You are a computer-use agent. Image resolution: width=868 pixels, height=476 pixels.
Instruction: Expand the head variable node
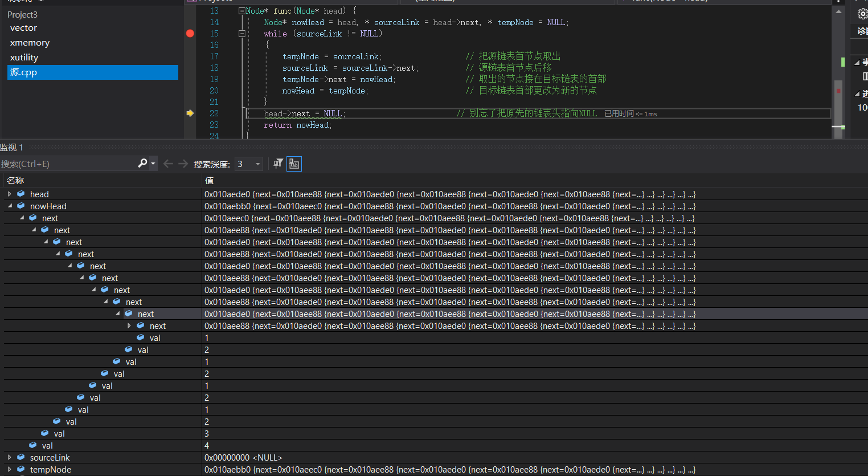9,194
